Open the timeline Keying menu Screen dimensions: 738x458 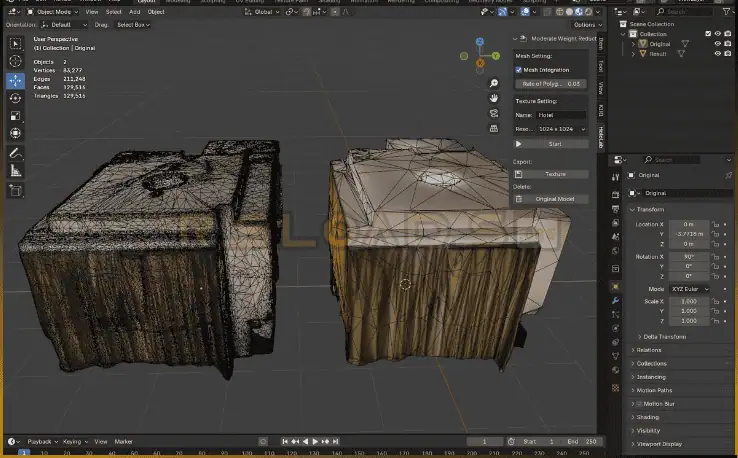75,442
